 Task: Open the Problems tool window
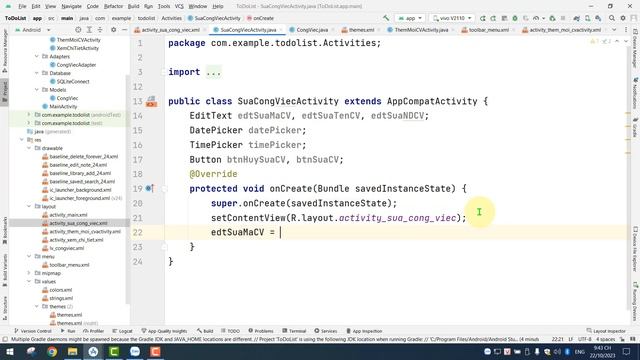(x=260, y=331)
